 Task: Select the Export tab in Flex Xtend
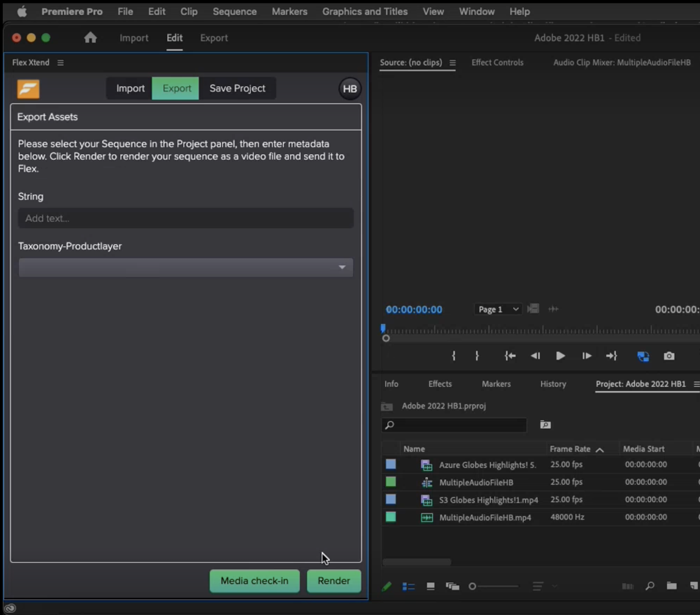176,88
